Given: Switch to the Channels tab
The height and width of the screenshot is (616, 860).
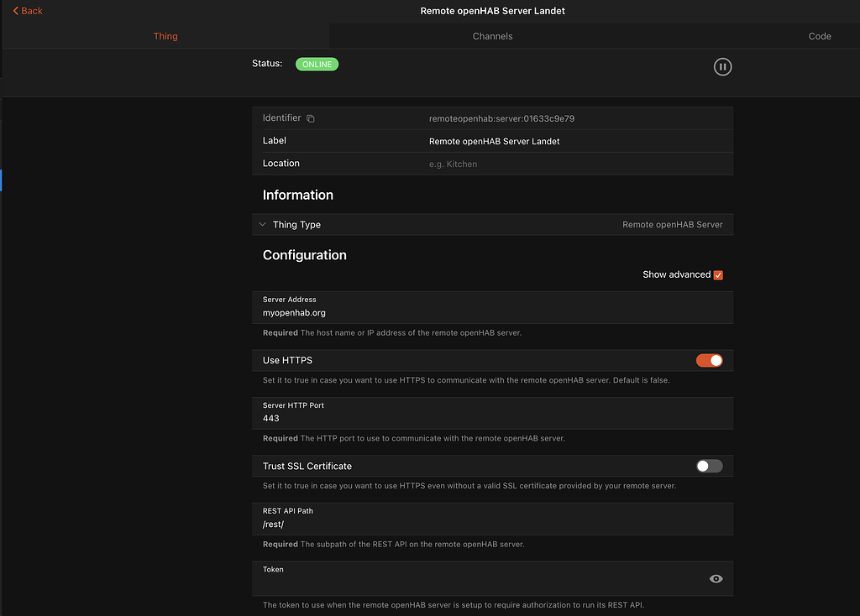Looking at the screenshot, I should pos(492,36).
